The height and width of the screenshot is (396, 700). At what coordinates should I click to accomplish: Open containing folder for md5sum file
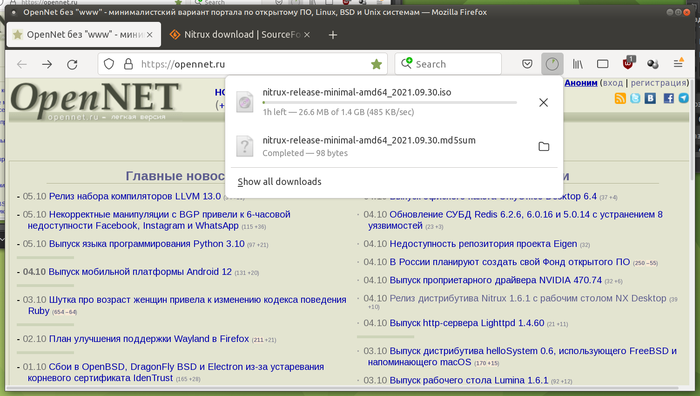coord(544,146)
